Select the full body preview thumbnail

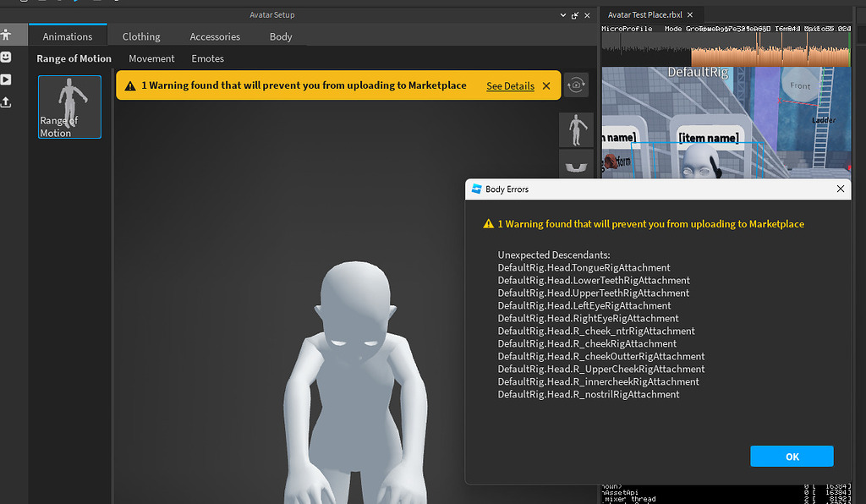pos(576,129)
